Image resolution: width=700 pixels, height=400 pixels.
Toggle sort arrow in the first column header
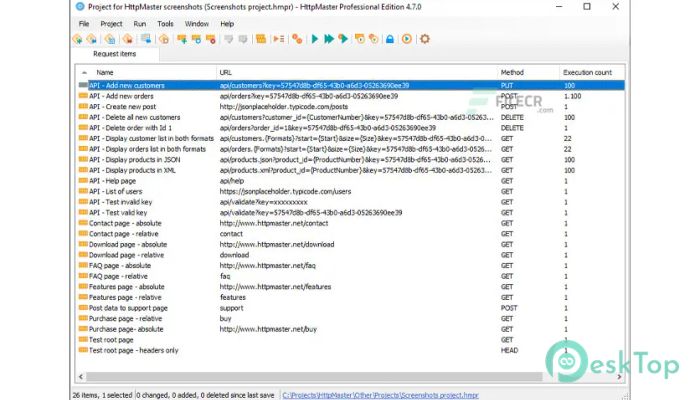coord(84,72)
